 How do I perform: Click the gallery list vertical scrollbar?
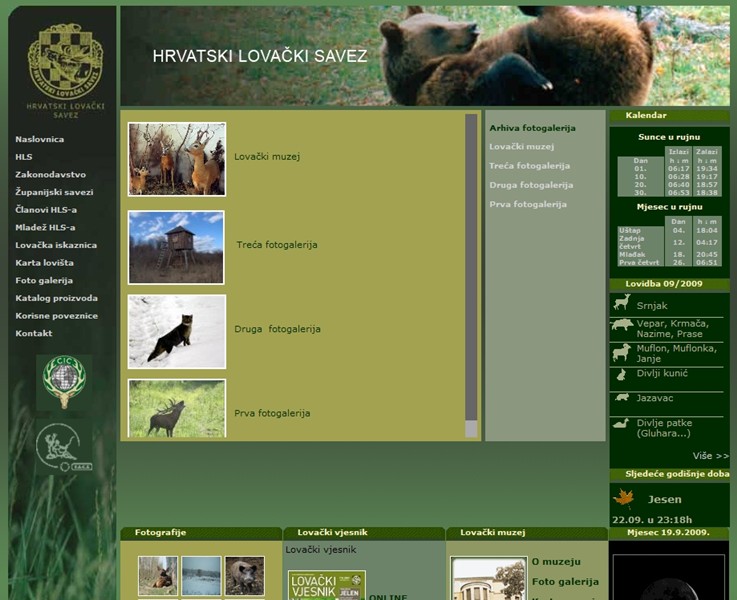[471, 275]
